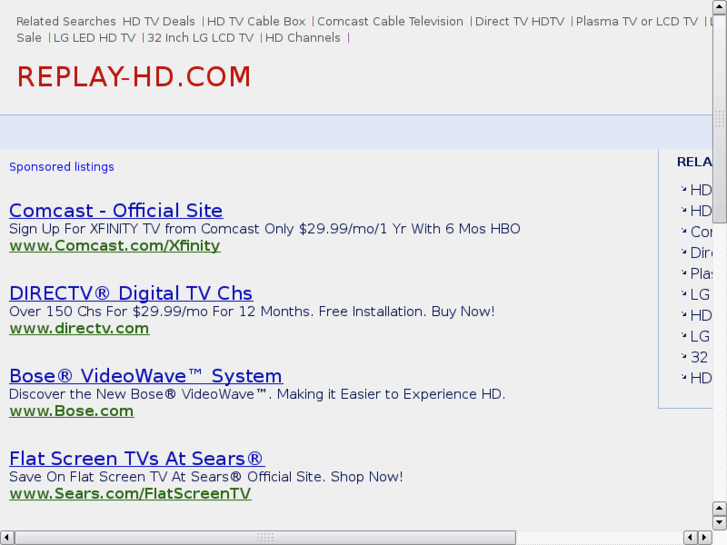Click horizontal scrollbar left arrow at far left
The image size is (727, 545).
(x=7, y=538)
